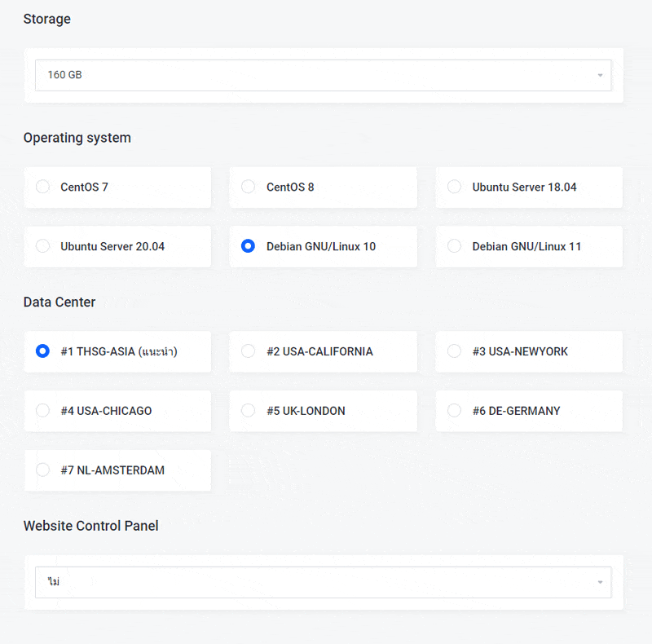Click the arrow of the Storage select
Image resolution: width=652 pixels, height=644 pixels.
click(600, 75)
